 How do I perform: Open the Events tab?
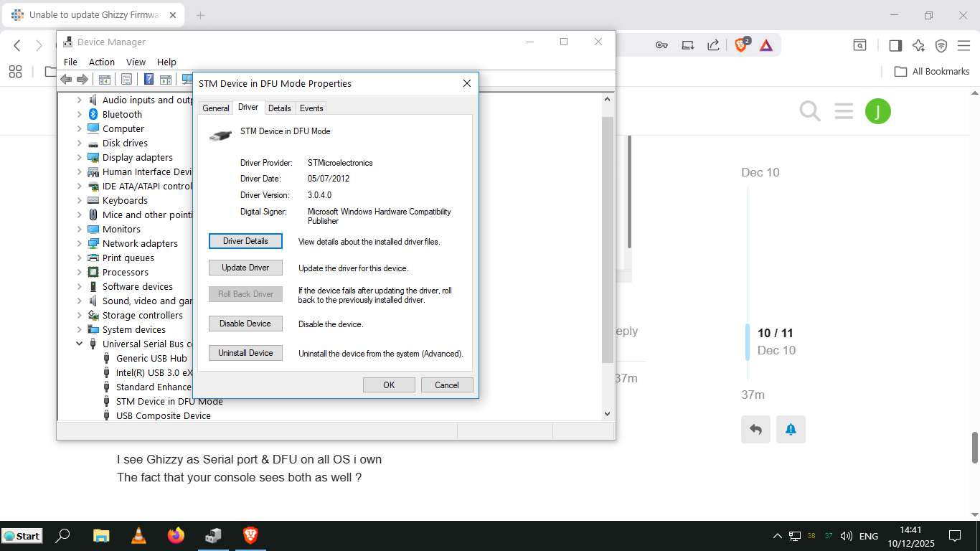[311, 108]
